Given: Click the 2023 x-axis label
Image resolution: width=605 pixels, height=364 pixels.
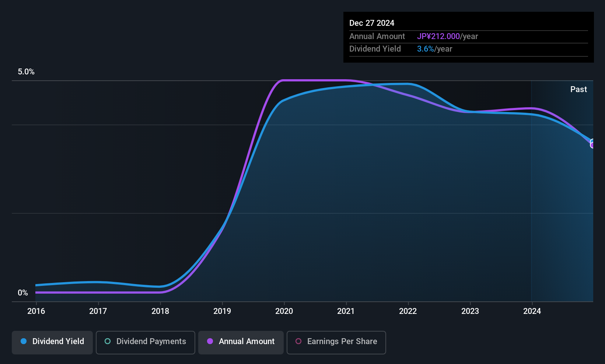Looking at the screenshot, I should 470,311.
